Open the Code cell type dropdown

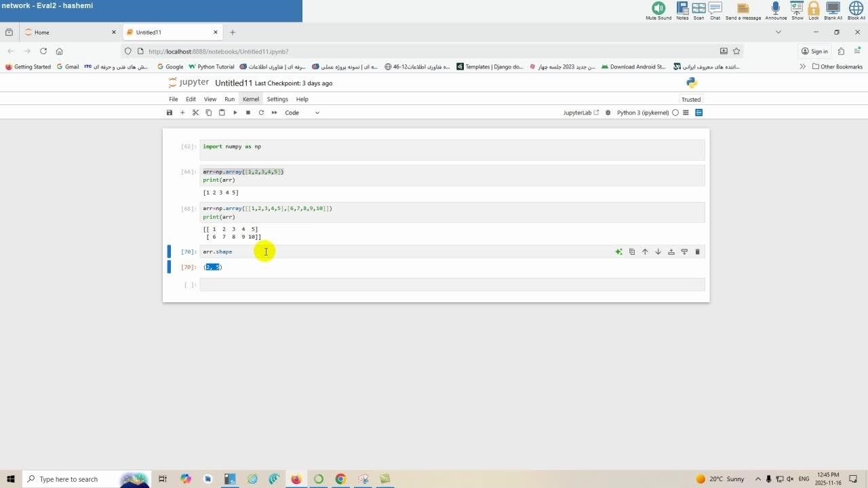point(302,113)
